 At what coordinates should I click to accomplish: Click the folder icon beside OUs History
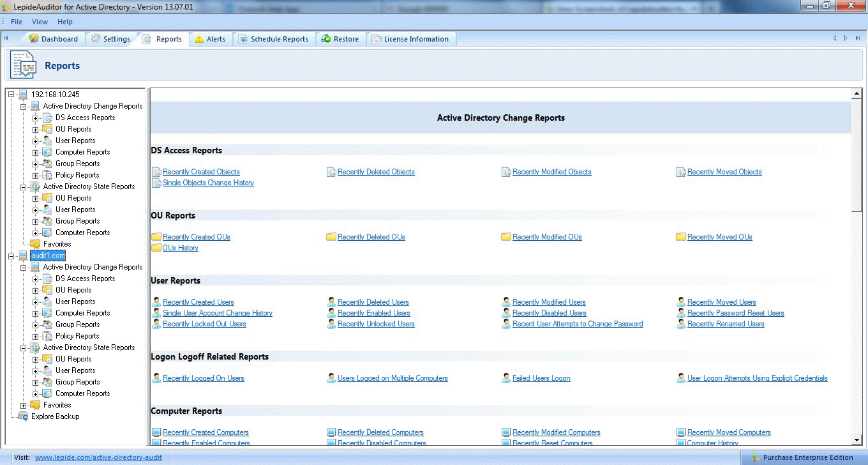point(156,248)
